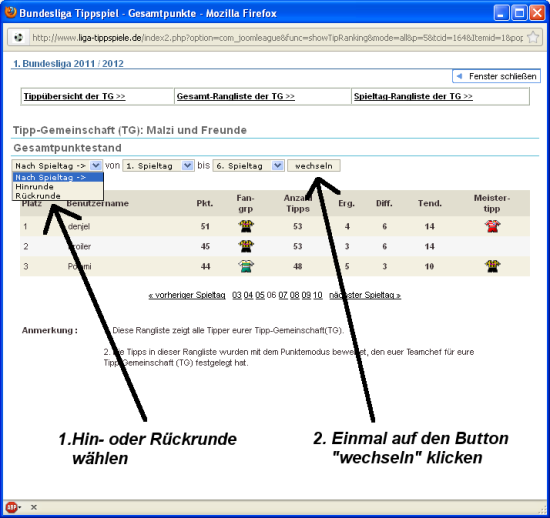Open the "1. Spieltag" von dropdown

(158, 166)
